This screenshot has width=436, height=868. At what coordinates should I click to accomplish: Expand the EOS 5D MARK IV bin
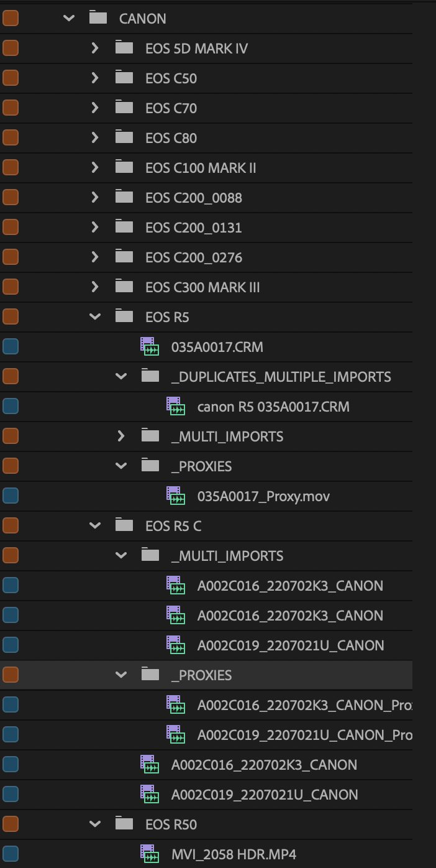click(x=94, y=48)
